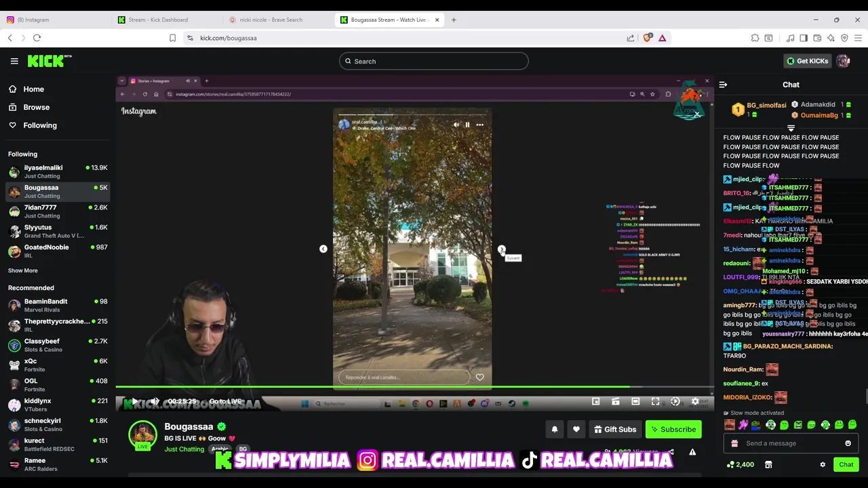Insert the Pepe frog emote
Viewport: 868px width, 488px height.
(x=757, y=425)
